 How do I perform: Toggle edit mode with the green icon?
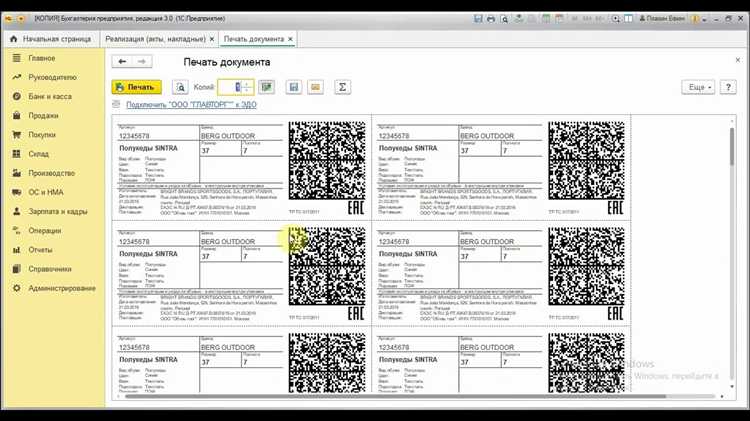266,87
